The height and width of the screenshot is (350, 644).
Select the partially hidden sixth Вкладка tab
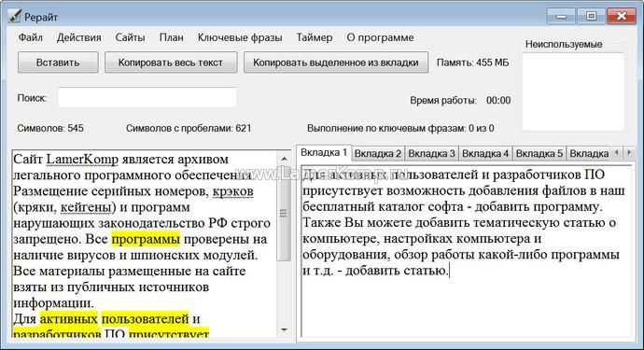(x=589, y=154)
